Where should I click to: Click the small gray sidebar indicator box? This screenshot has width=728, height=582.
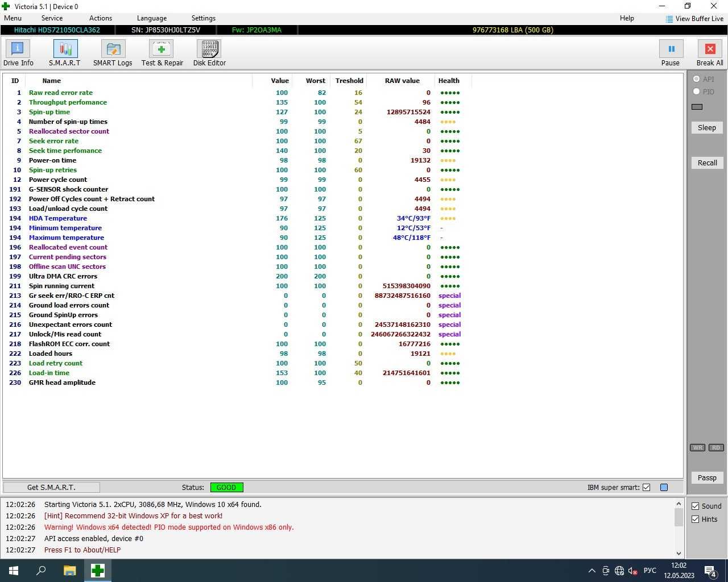(697, 107)
